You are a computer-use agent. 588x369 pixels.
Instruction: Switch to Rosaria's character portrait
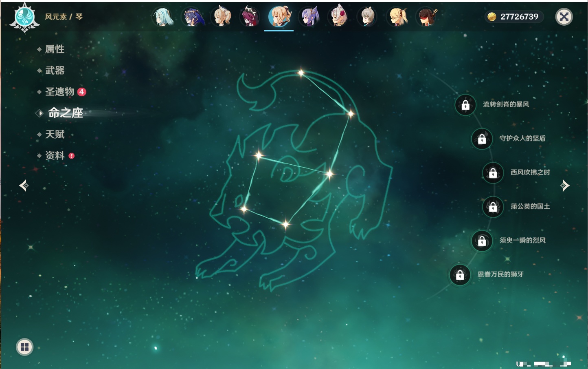coord(250,17)
